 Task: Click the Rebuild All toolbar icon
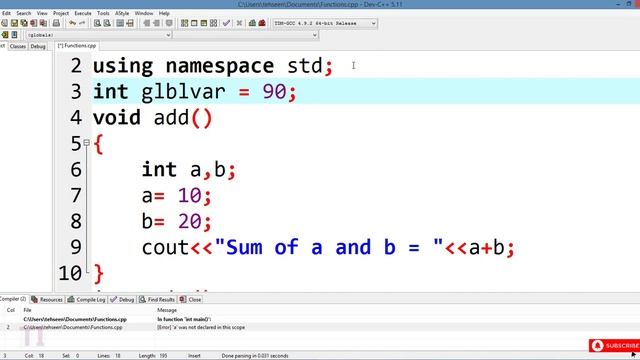[213, 23]
